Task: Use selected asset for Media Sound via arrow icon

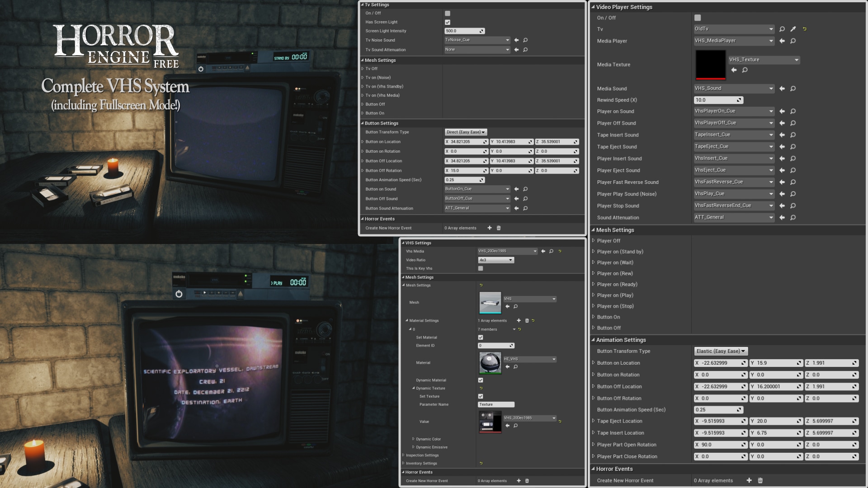Action: [x=782, y=89]
